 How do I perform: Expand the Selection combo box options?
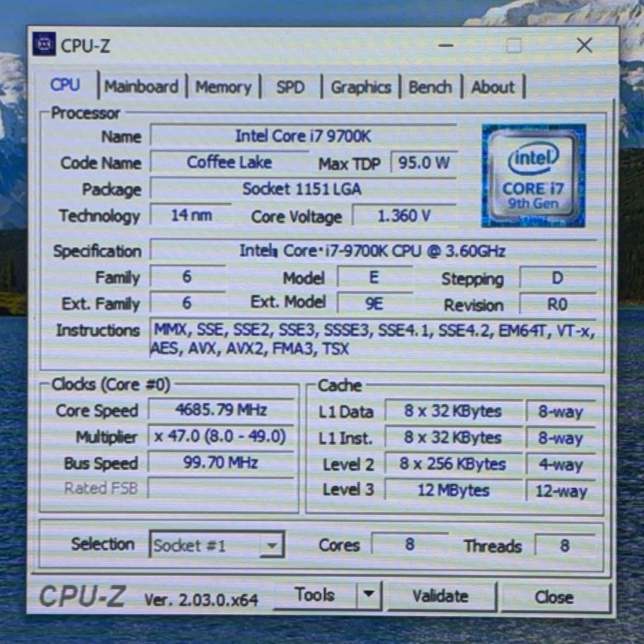272,544
